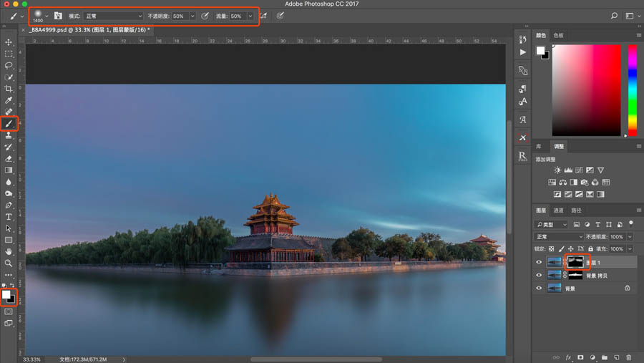Select the Type tool
Screen dimensions: 644x363
(x=9, y=217)
